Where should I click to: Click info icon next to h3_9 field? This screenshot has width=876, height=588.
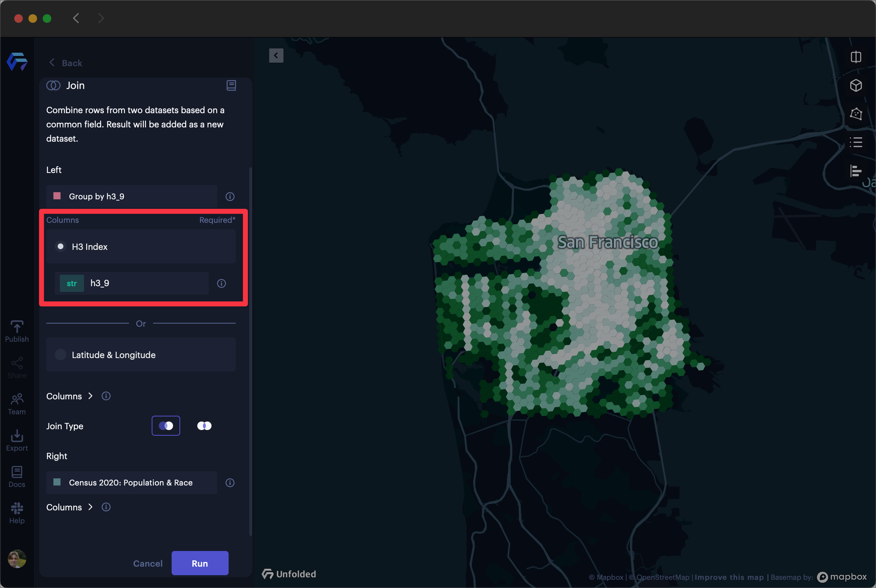[x=221, y=283]
